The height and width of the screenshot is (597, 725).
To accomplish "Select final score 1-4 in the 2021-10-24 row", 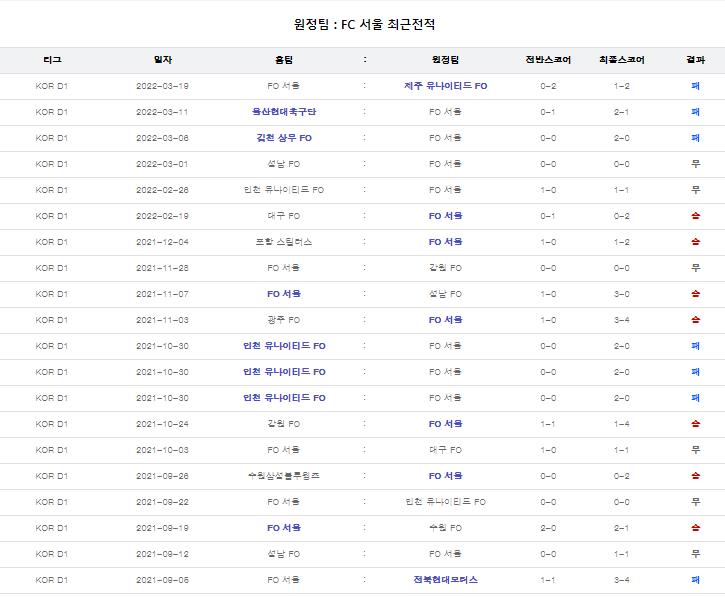I will (621, 424).
